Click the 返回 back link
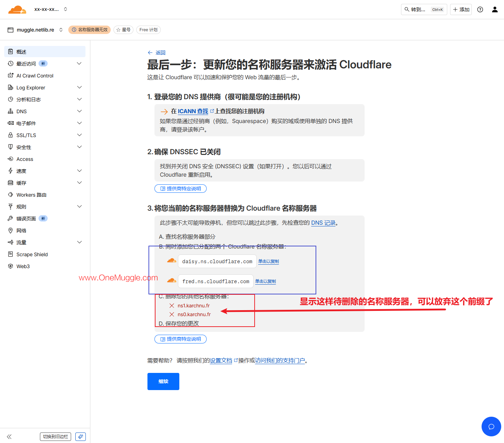This screenshot has height=443, width=504. (157, 53)
